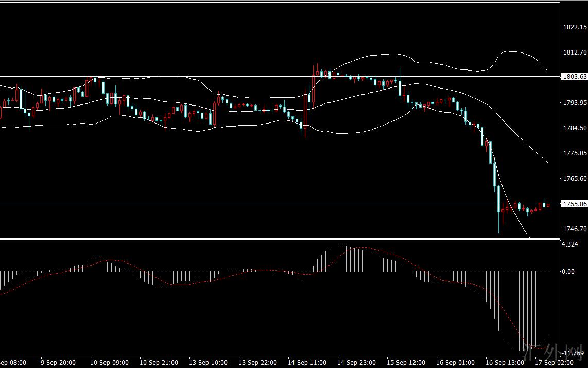Select the 15 Sep 12:00 time label
Viewport: 588px width, 368px height.
click(407, 363)
